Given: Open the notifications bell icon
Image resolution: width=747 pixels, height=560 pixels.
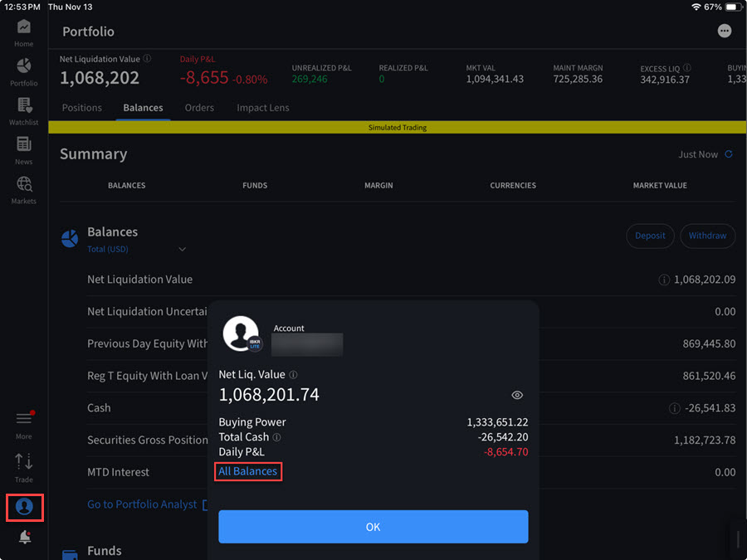Looking at the screenshot, I should click(25, 537).
